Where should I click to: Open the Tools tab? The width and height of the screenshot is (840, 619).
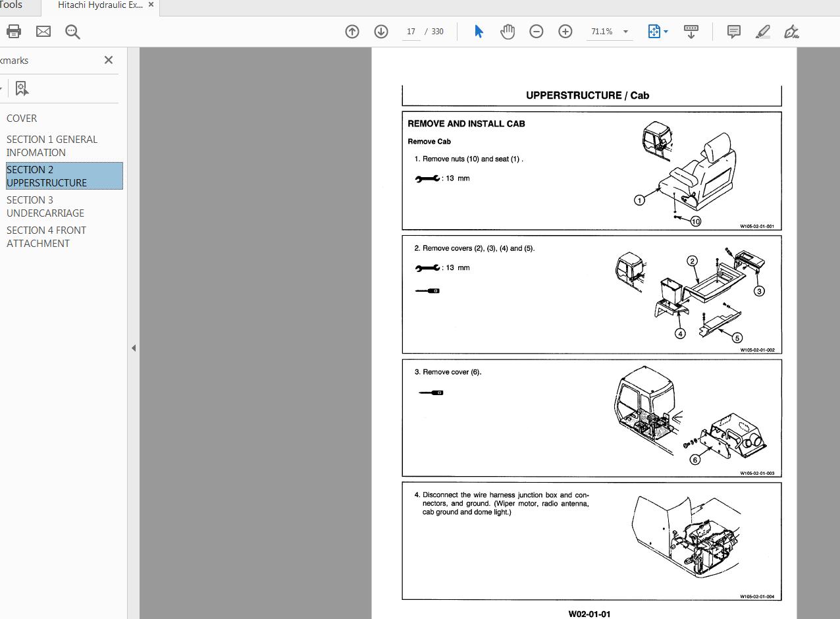(11, 5)
